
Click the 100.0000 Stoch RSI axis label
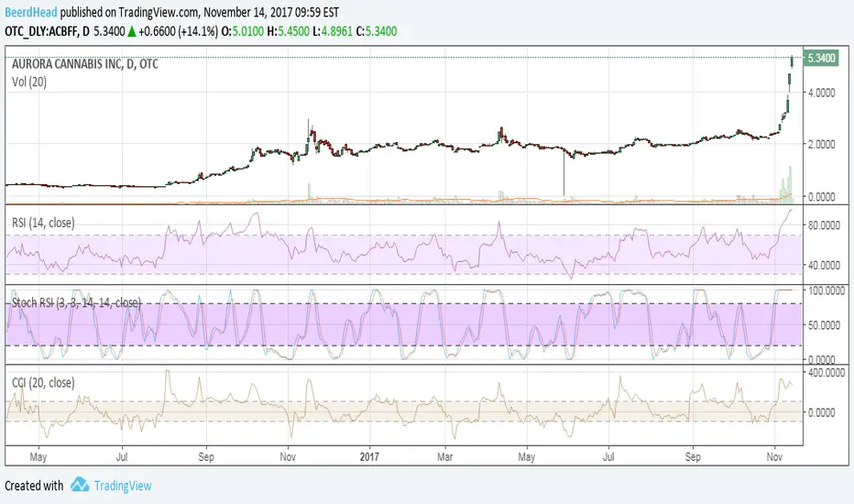827,291
